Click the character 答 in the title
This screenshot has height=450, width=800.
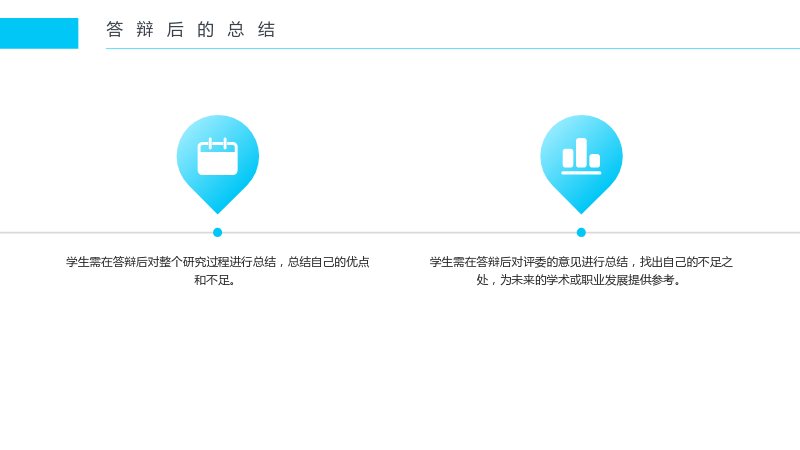[115, 30]
